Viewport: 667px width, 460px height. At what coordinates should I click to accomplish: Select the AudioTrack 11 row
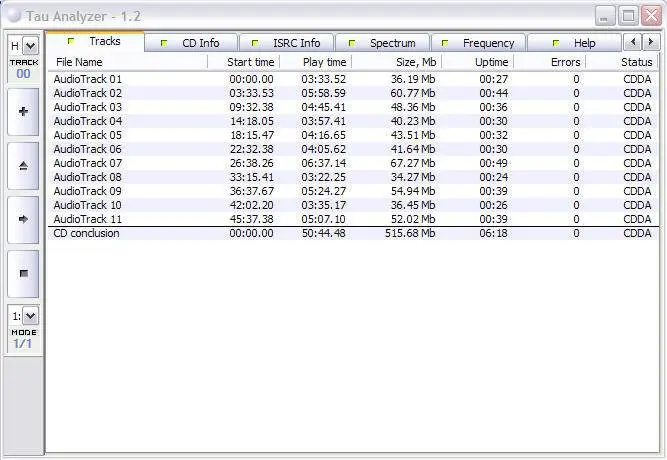[x=353, y=220]
